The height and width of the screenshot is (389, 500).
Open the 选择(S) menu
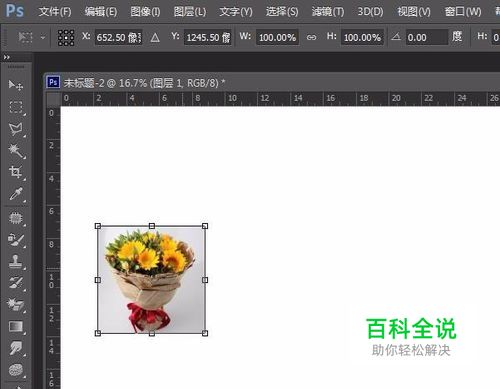[282, 12]
